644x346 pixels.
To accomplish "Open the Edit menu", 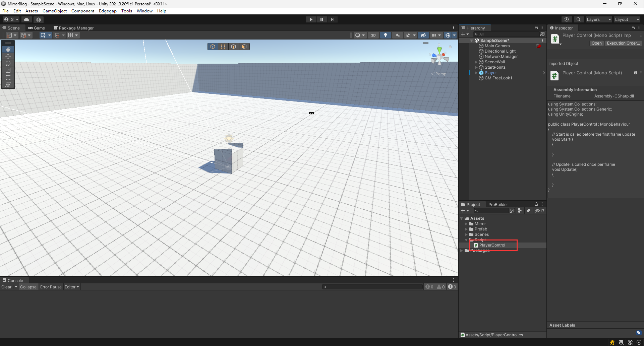I will pos(17,11).
